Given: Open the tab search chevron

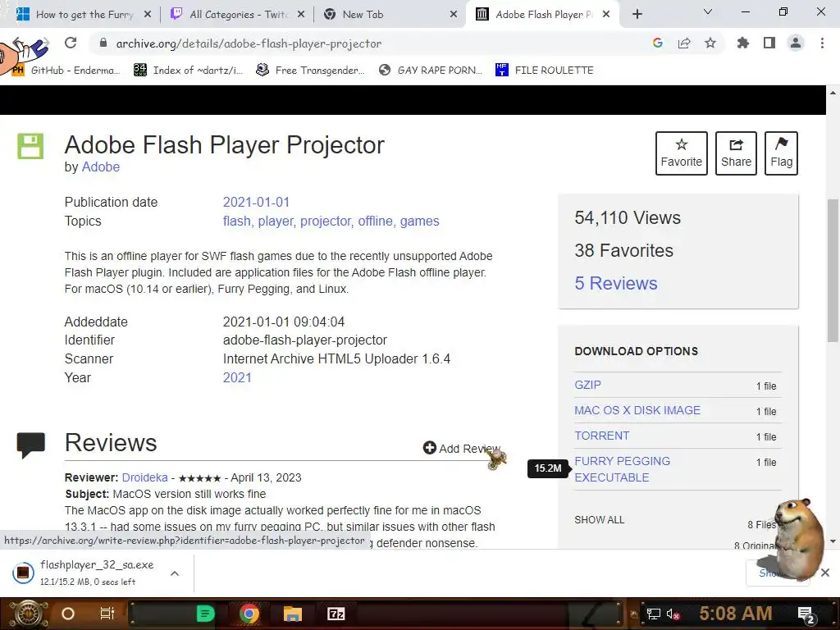Looking at the screenshot, I should (x=708, y=11).
